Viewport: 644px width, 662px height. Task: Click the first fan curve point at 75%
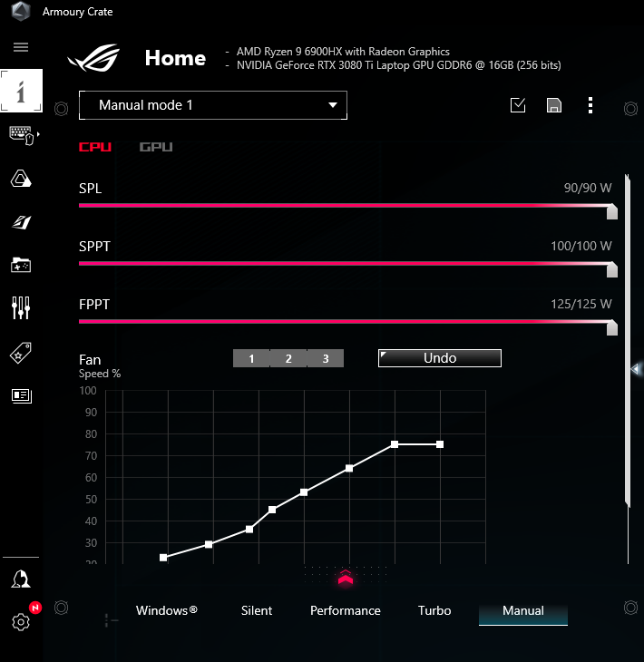click(x=395, y=444)
